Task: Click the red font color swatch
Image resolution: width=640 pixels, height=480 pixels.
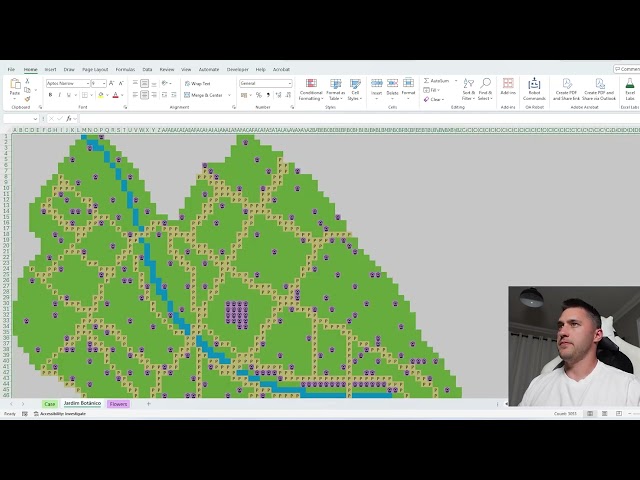Action: click(116, 95)
